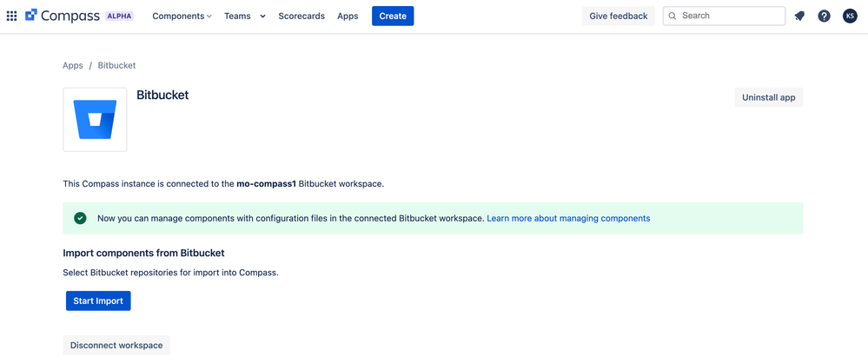Click the Uninstall app button
The width and height of the screenshot is (868, 363).
point(769,97)
